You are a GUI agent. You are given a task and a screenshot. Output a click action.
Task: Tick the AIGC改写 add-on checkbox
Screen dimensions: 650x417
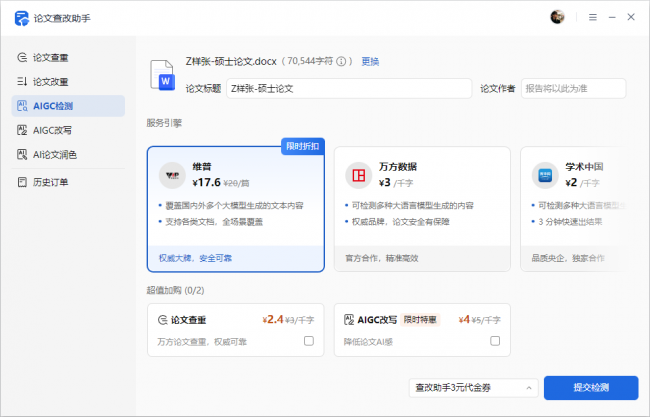[495, 341]
